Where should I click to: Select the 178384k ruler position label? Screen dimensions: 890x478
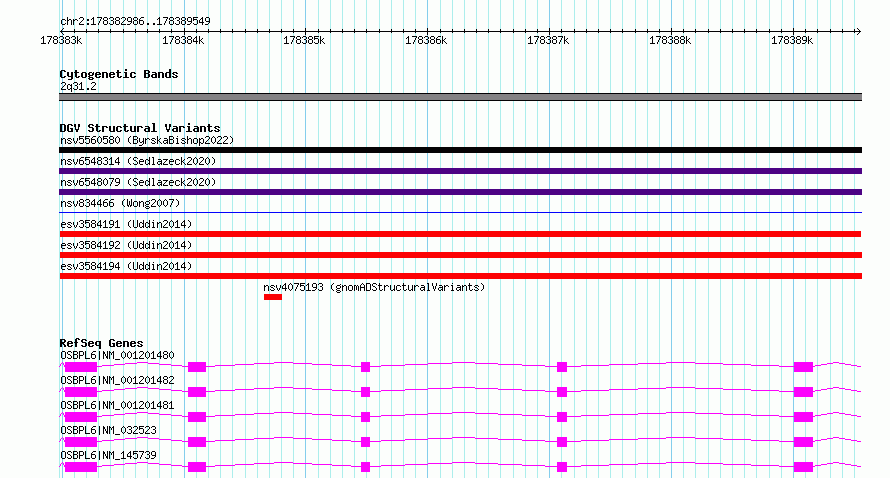coord(183,40)
